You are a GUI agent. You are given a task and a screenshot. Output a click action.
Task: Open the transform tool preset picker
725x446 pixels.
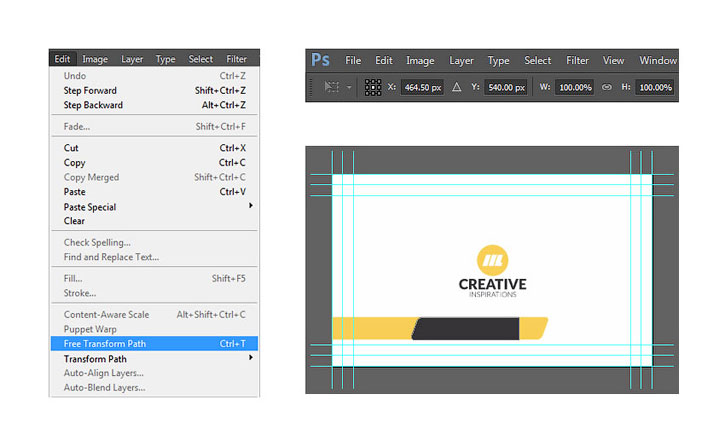pos(332,87)
